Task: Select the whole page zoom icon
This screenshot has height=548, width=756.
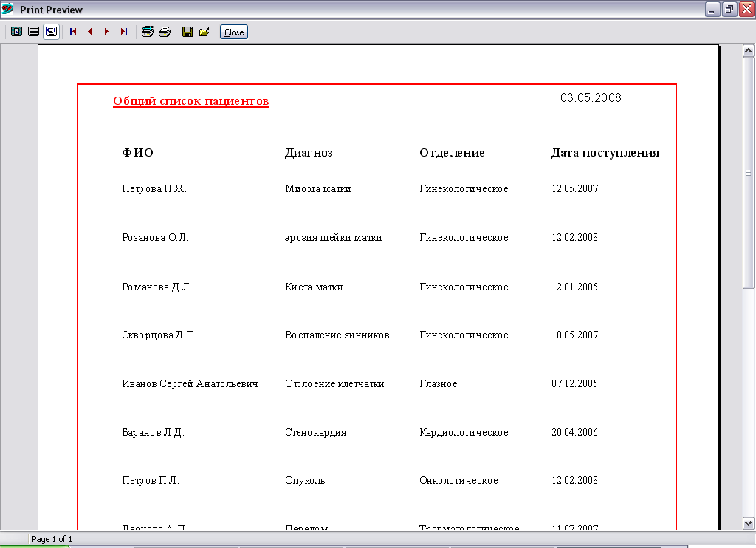Action: (16, 32)
